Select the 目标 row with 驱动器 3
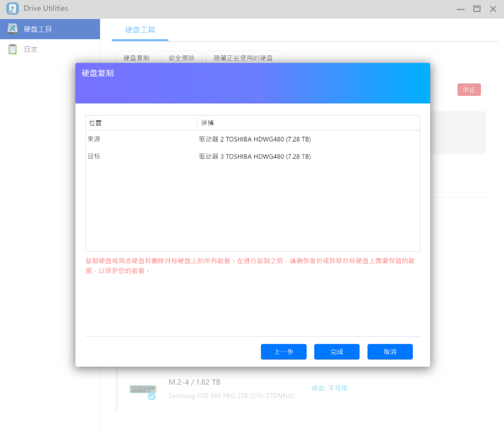 point(252,157)
